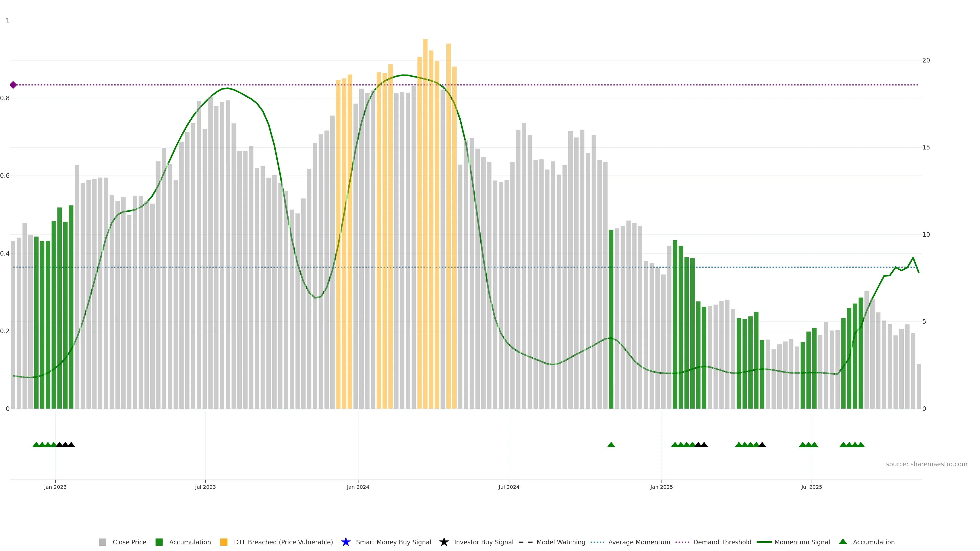Click the Jul 2025 axis label
The width and height of the screenshot is (980, 551).
click(812, 487)
